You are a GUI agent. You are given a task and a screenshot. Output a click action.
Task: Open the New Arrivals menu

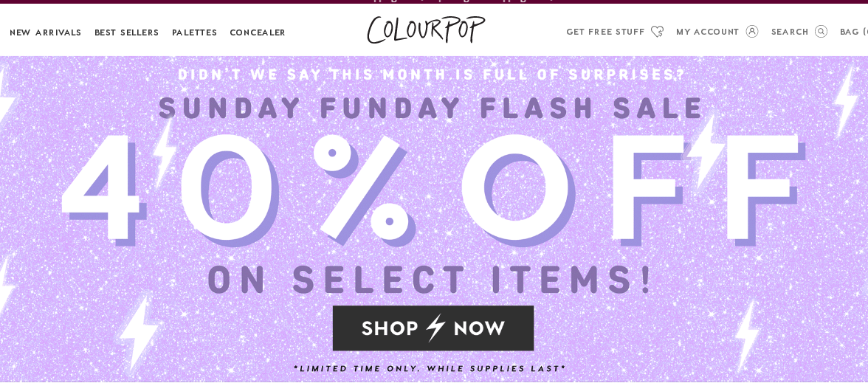46,32
